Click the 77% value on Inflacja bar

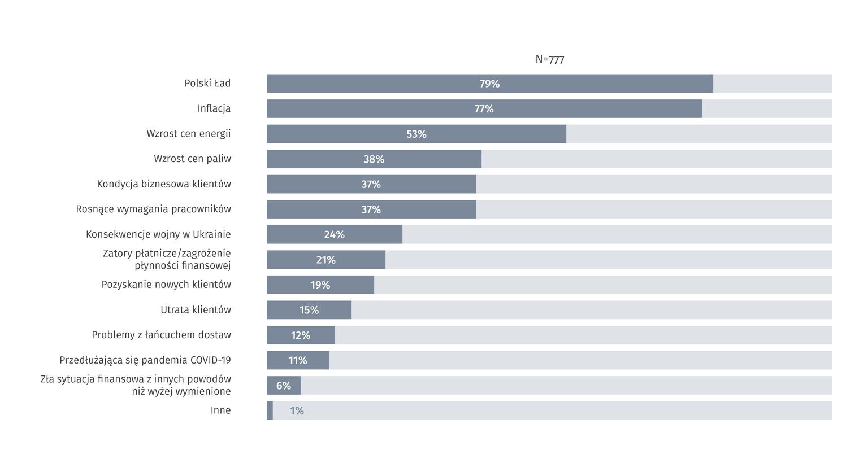point(484,109)
